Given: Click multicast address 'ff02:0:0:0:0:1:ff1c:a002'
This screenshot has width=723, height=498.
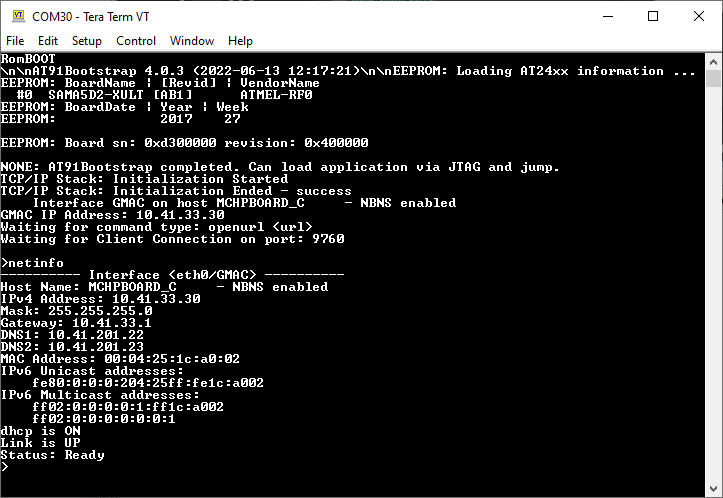Looking at the screenshot, I should pos(128,407).
